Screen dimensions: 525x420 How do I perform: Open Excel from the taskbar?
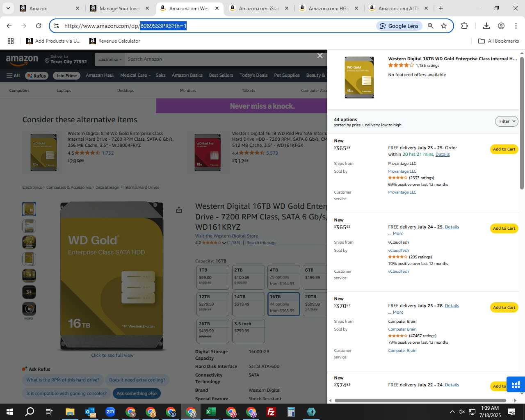point(211,412)
